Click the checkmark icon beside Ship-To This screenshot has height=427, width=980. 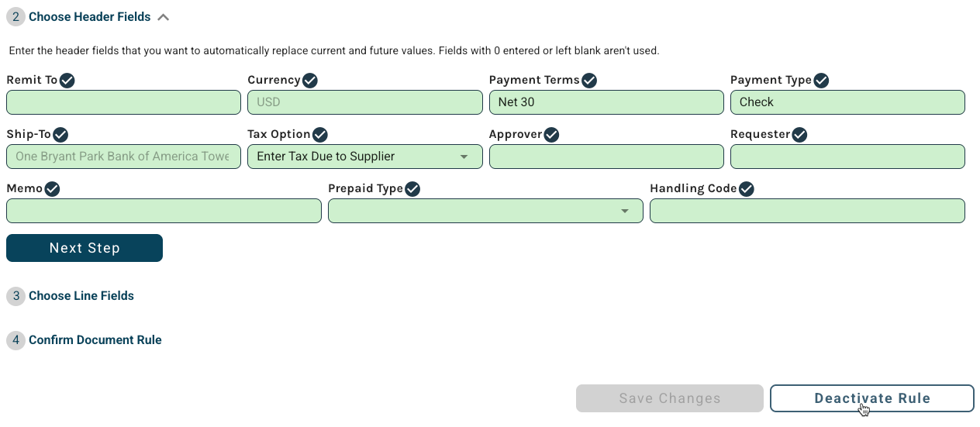click(x=61, y=135)
